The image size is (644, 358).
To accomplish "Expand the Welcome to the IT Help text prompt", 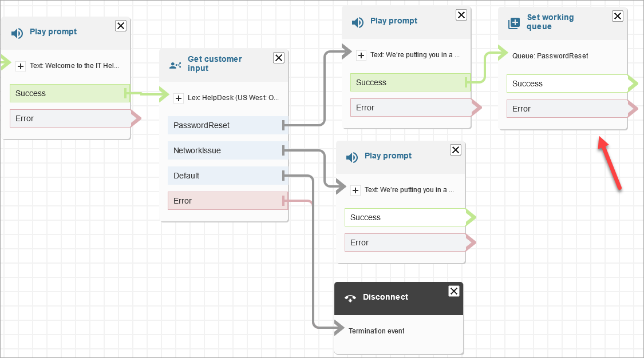I will 21,66.
